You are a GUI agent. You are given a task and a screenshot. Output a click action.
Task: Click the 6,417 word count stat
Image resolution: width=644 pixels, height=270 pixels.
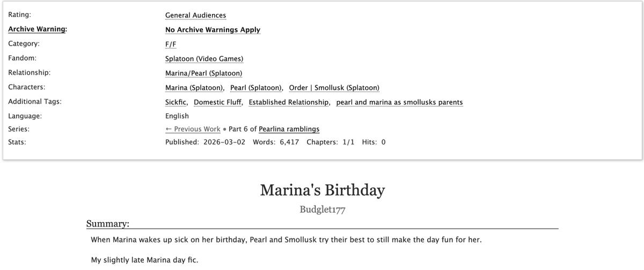[x=290, y=142]
